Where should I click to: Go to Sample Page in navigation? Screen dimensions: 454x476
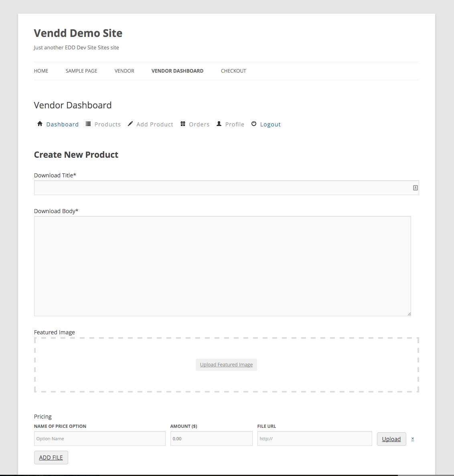(x=81, y=71)
